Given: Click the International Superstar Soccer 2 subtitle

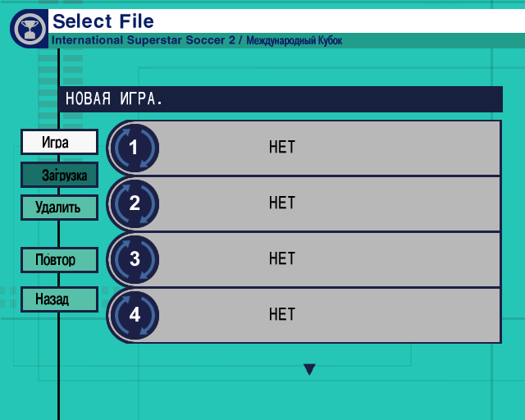Looking at the screenshot, I should pos(144,40).
